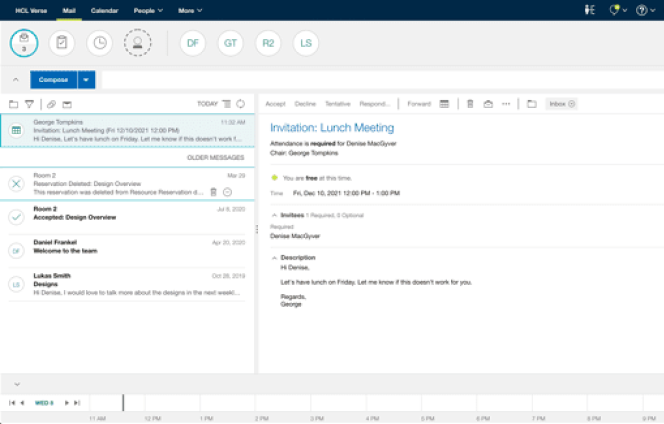Click the Compose button

pyautogui.click(x=53, y=80)
